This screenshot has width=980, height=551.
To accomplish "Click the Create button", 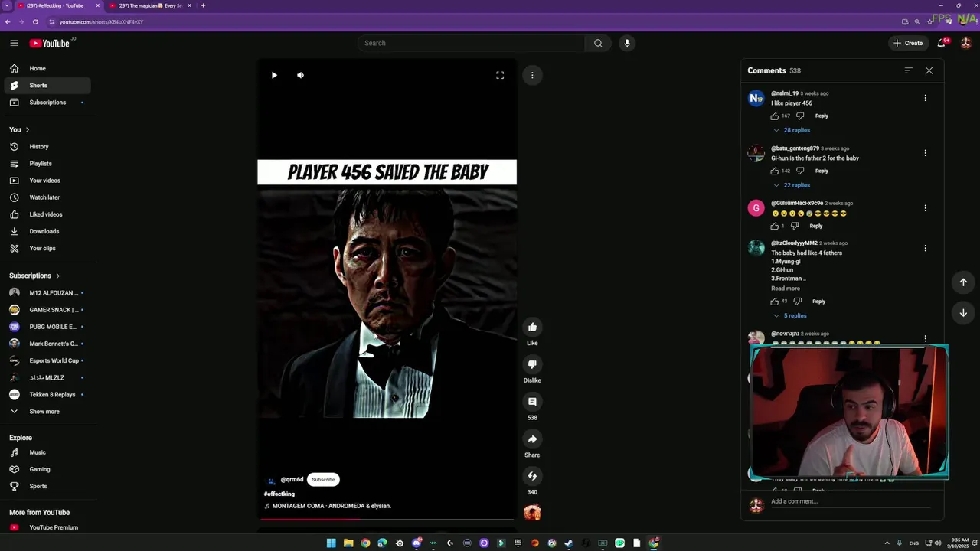I will [909, 43].
